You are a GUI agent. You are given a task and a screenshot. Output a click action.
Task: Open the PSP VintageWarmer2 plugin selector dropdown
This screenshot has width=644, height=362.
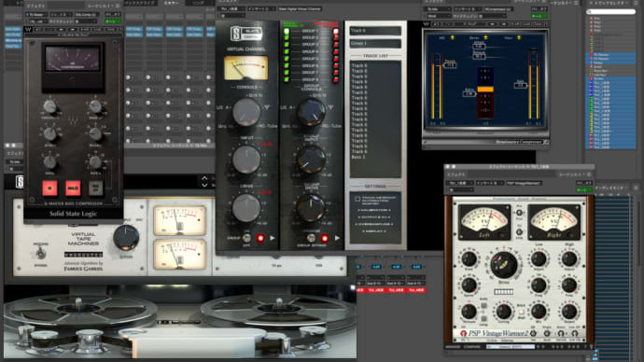(524, 183)
